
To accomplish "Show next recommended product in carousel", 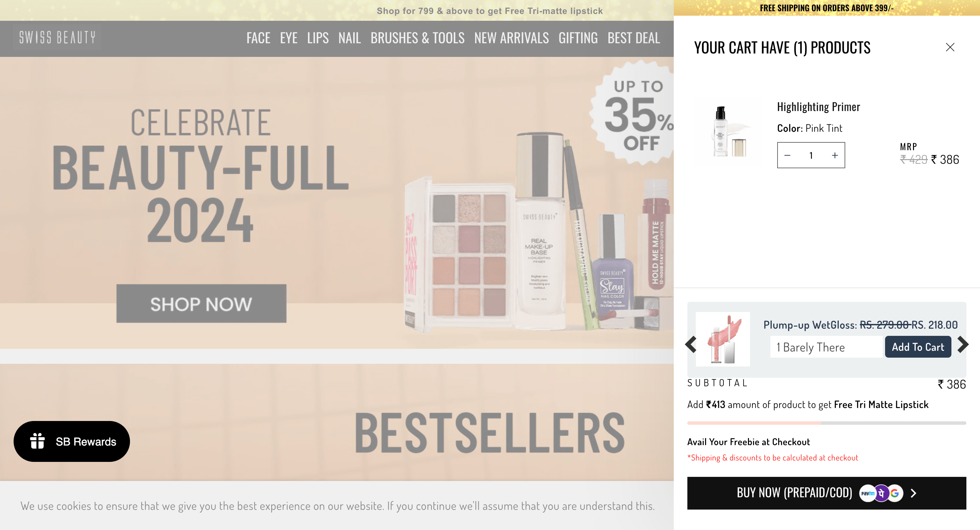I will (963, 345).
